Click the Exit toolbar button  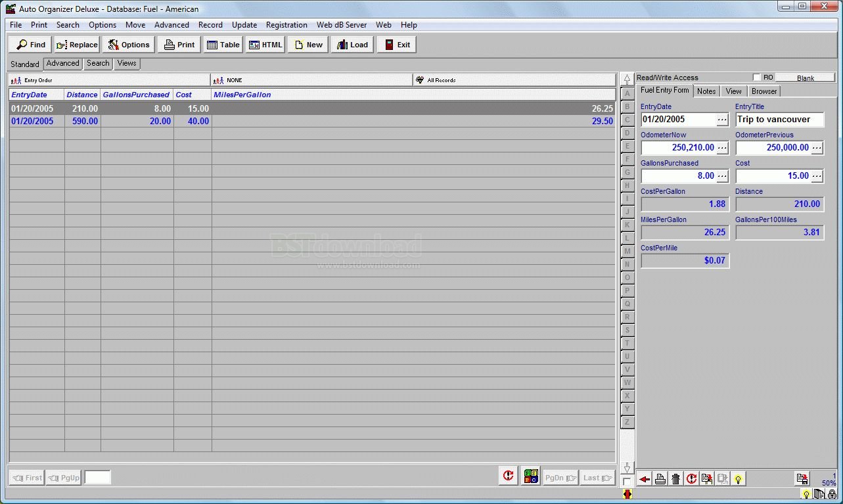click(x=397, y=45)
